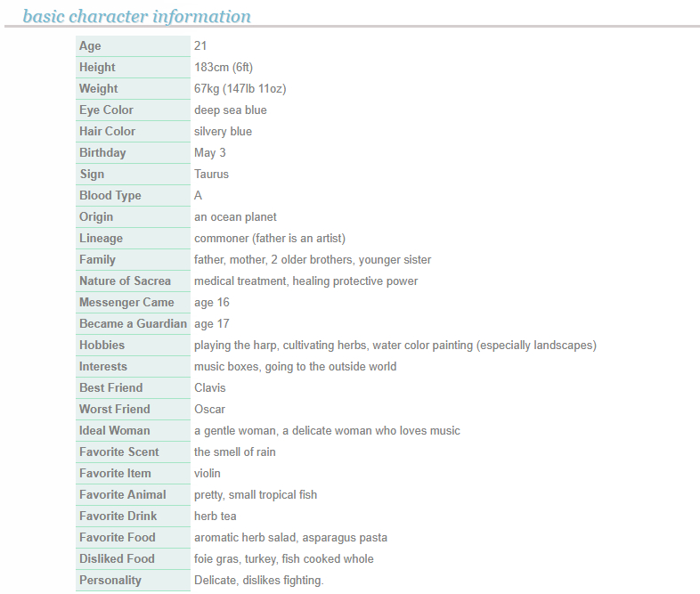Click the Worst Friend name Oscar
Image resolution: width=700 pixels, height=594 pixels.
209,409
